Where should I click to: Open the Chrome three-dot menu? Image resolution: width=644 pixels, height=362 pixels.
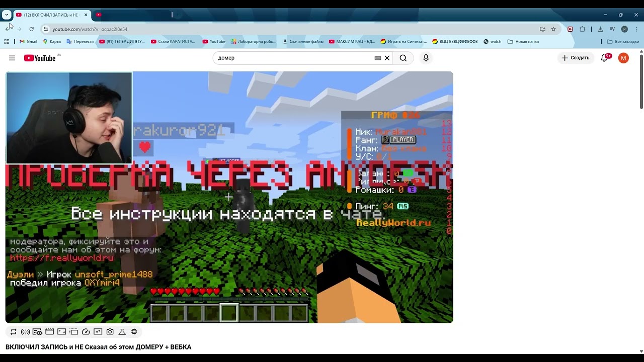(x=636, y=29)
